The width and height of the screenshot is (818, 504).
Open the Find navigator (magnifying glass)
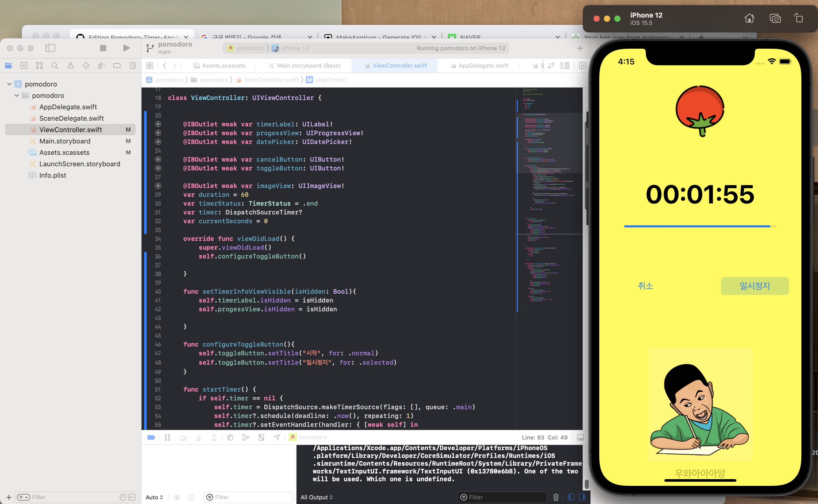(55, 65)
